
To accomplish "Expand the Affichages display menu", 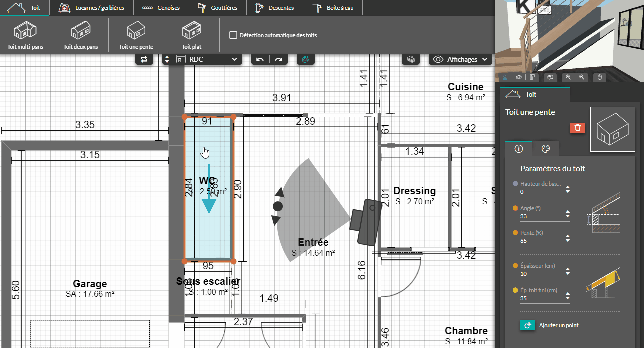I will click(x=461, y=59).
